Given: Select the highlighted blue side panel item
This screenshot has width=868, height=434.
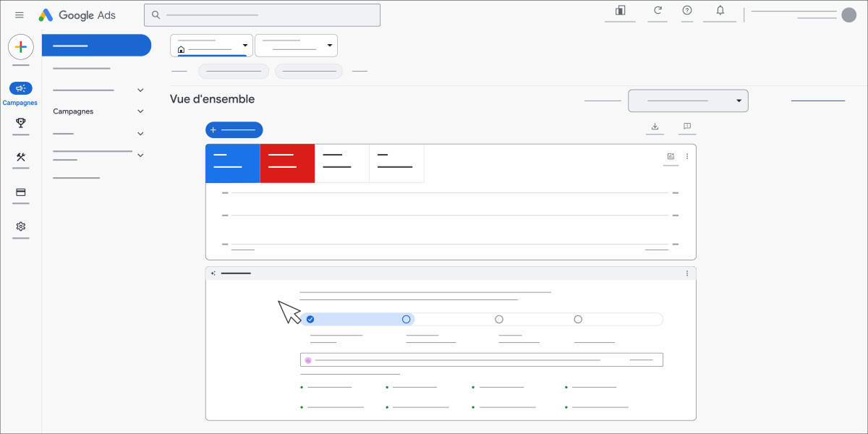Looking at the screenshot, I should pos(96,45).
